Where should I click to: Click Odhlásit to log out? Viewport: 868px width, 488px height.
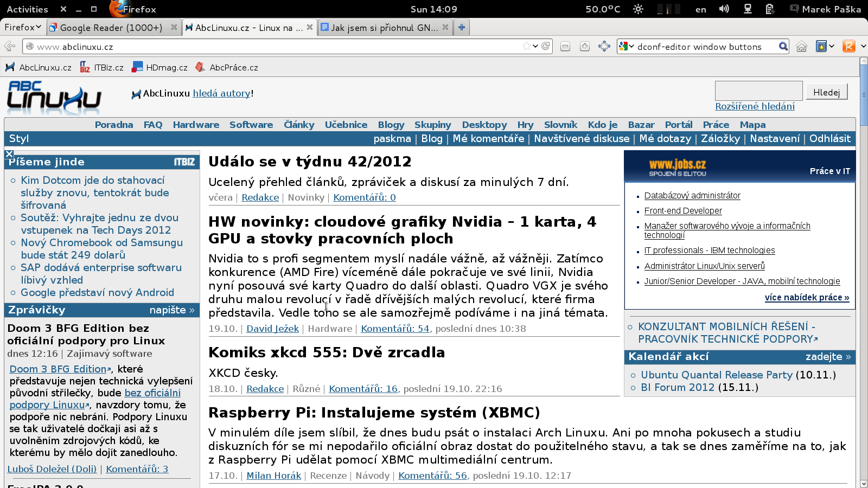point(830,138)
